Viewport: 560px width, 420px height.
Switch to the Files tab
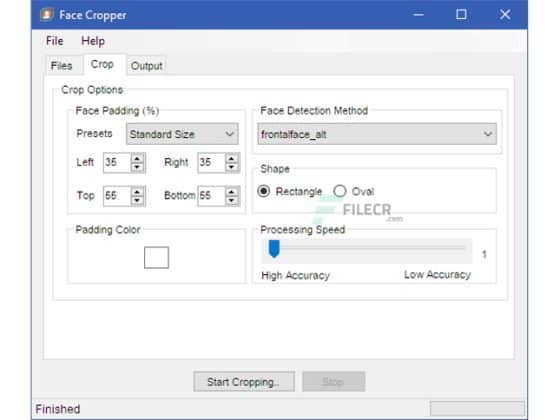click(x=61, y=66)
